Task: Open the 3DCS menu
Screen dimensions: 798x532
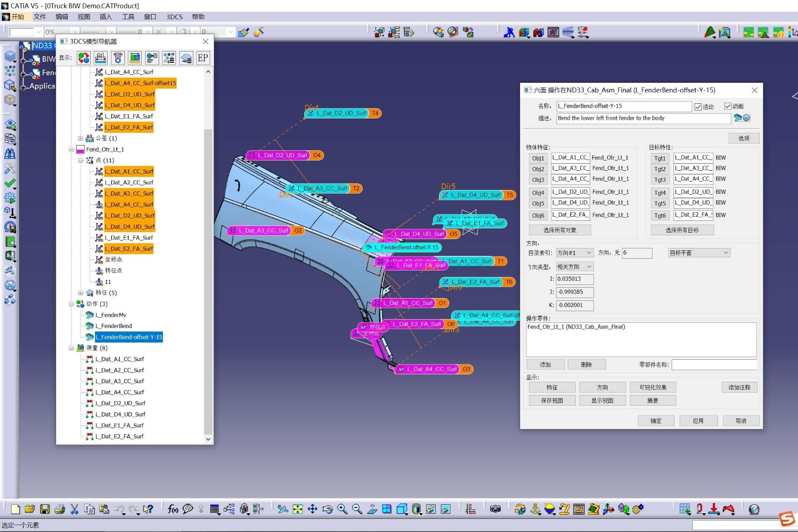Action: pos(175,17)
